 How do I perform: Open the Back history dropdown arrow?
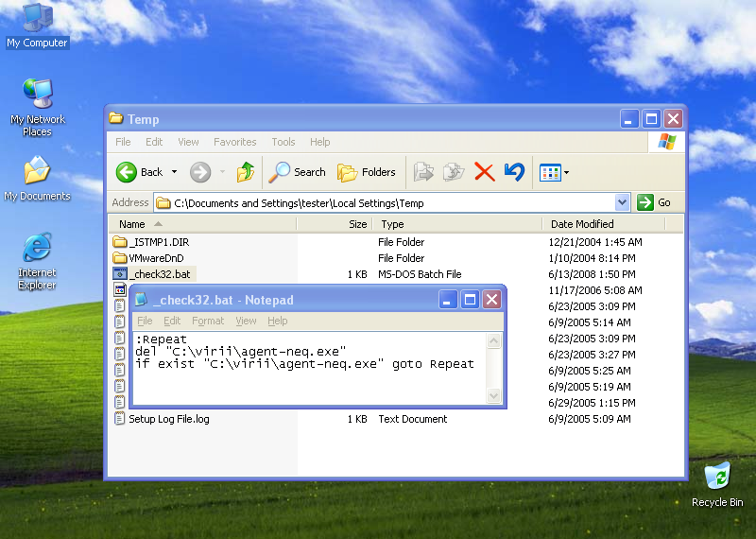tap(175, 172)
